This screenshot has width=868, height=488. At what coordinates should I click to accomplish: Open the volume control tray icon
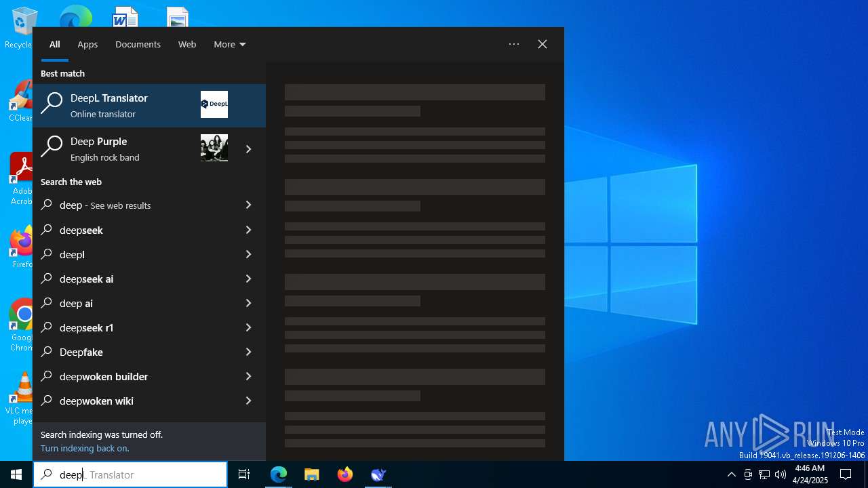pyautogui.click(x=780, y=474)
